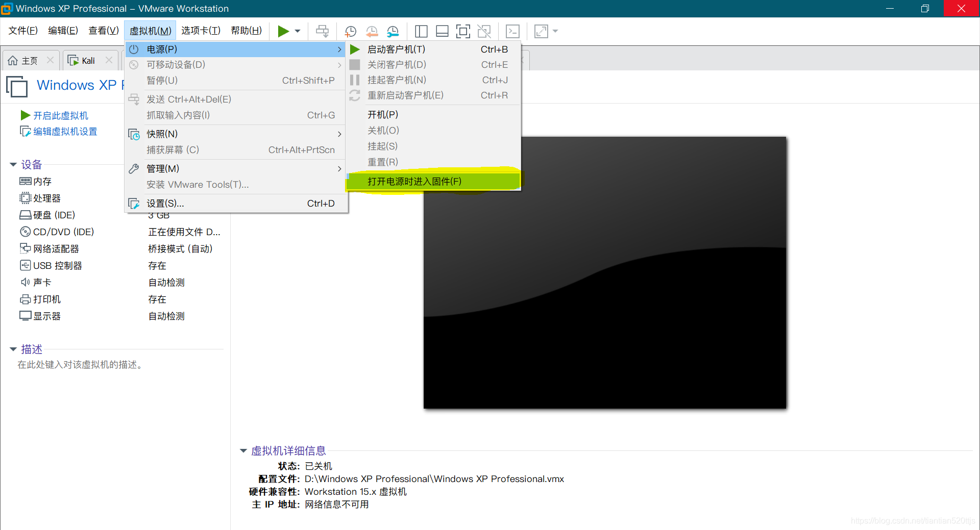
Task: Toggle the library sidebar view icon
Action: pyautogui.click(x=421, y=31)
